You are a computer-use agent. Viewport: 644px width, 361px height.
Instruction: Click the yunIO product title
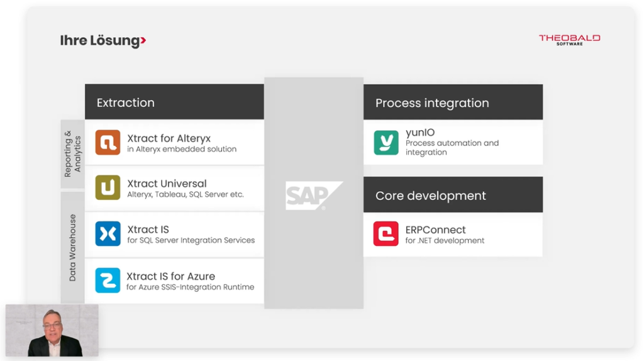click(420, 133)
